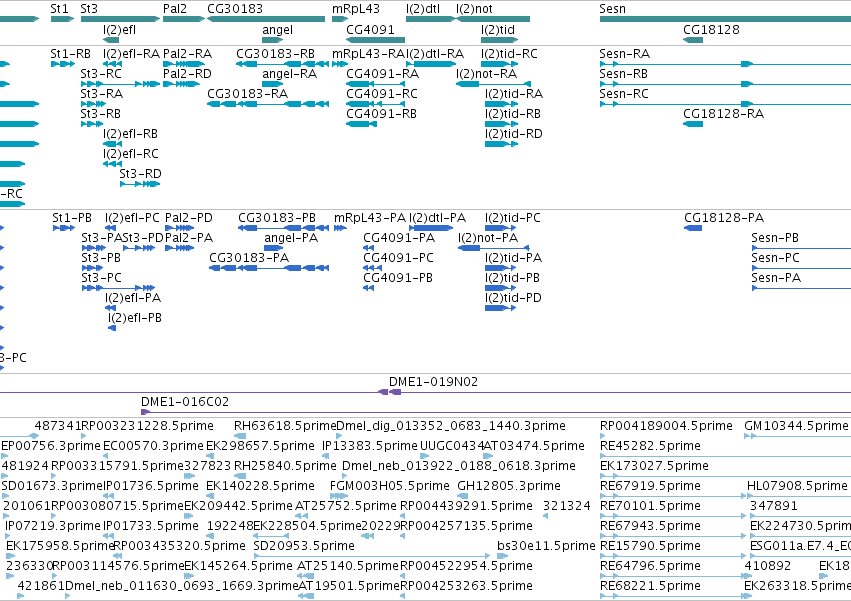Select transcript St3-RC

point(101,74)
